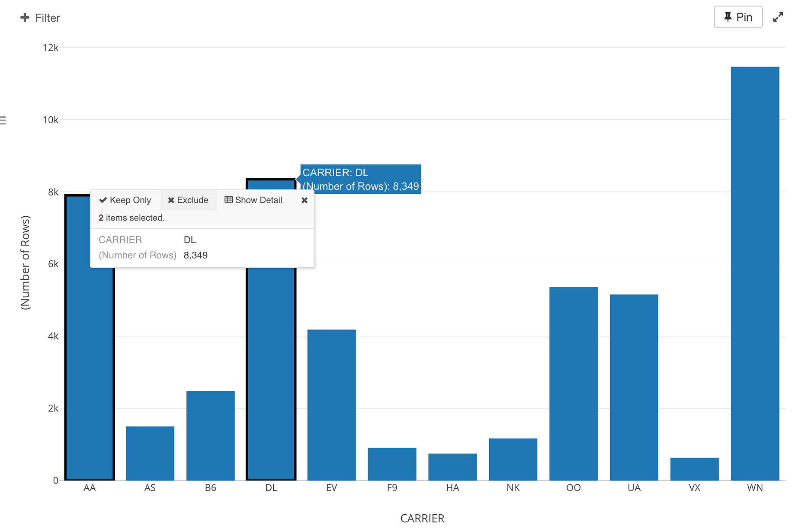Click the (Number of Rows) y-axis title

pos(26,263)
